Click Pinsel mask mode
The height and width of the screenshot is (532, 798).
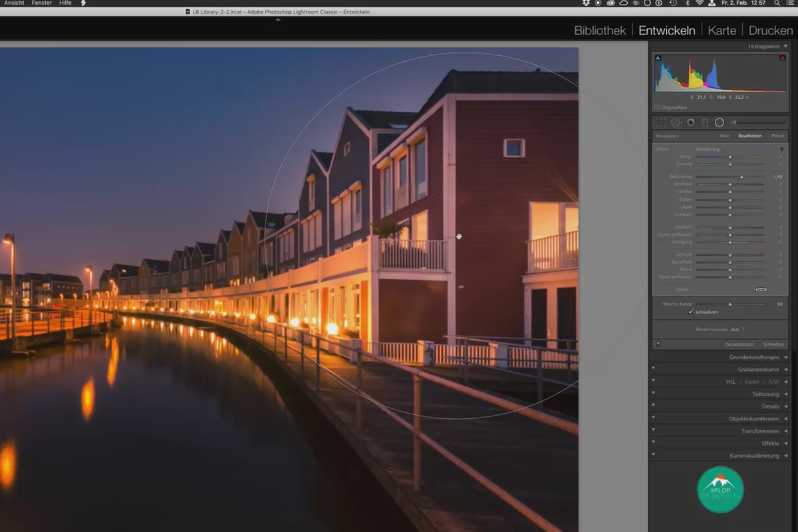[x=777, y=136]
